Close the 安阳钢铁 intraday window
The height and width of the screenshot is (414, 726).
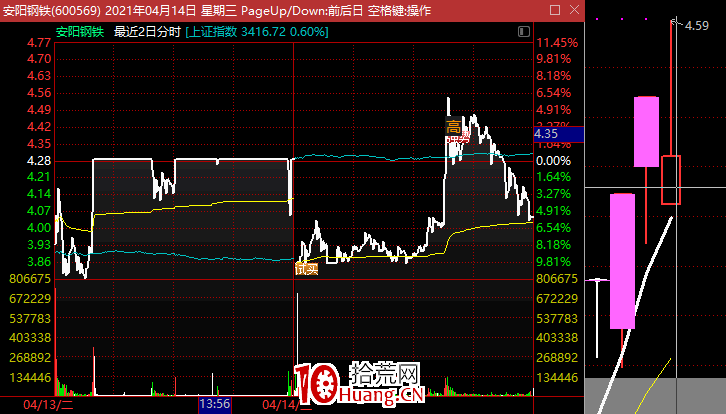[574, 10]
